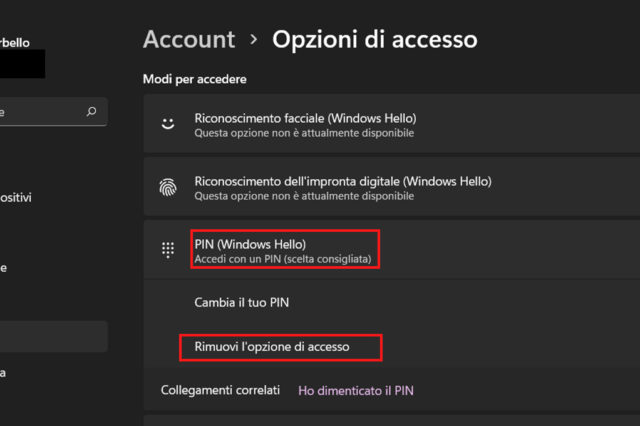Screen dimensions: 640x426
Task: Open sidebar item ending in "ositivi"
Action: click(16, 198)
